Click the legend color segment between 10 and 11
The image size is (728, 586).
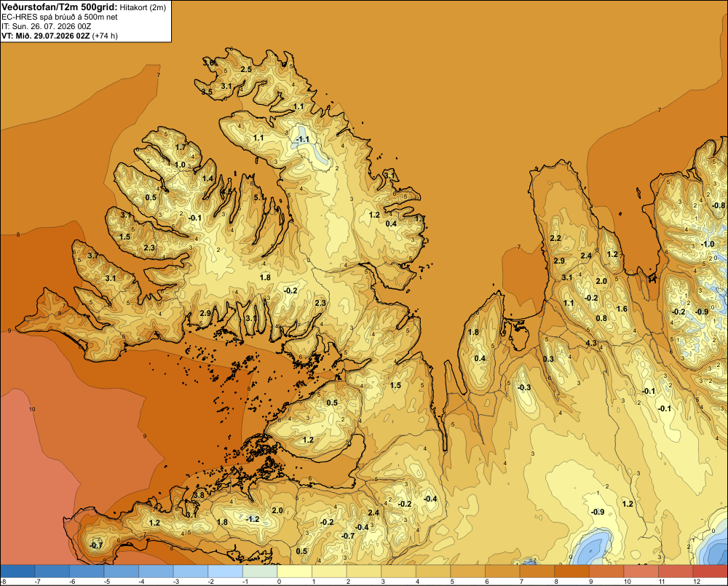tap(641, 571)
